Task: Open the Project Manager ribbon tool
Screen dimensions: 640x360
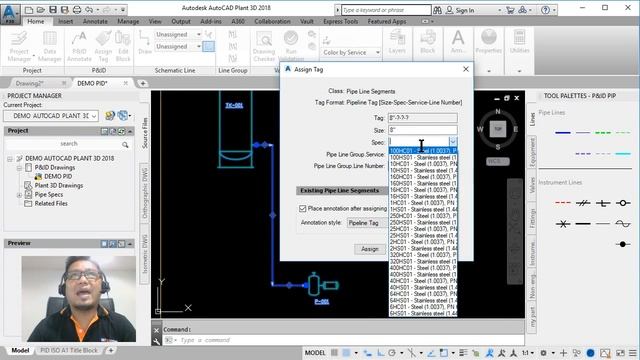Action: tap(19, 47)
